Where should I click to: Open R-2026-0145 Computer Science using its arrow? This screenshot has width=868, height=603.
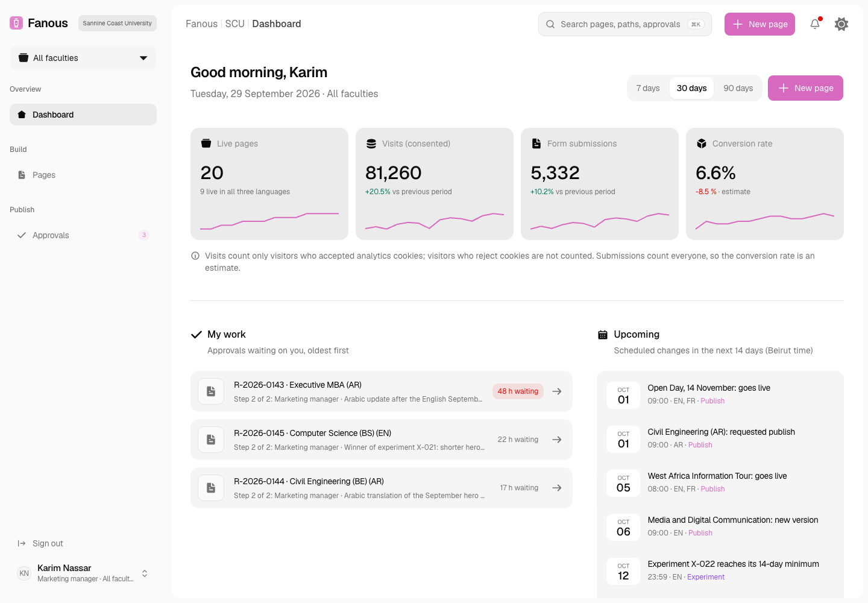coord(557,440)
